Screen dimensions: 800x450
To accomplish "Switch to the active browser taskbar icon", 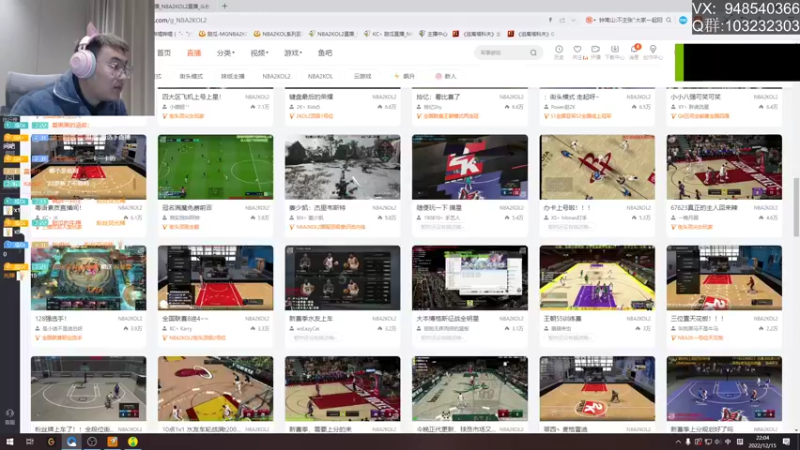I will point(71,442).
